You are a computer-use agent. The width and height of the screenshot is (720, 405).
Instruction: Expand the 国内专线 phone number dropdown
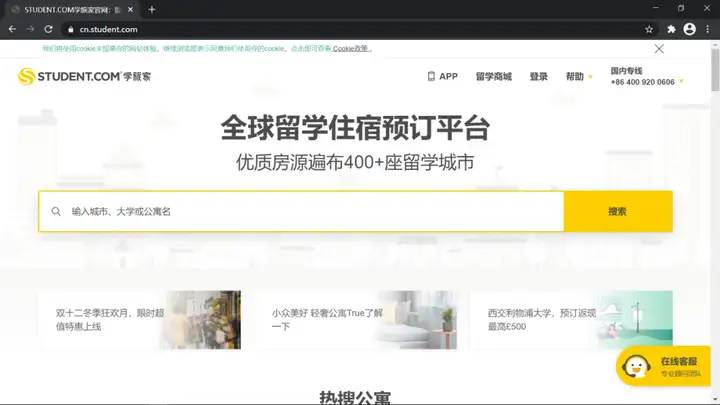[647, 76]
